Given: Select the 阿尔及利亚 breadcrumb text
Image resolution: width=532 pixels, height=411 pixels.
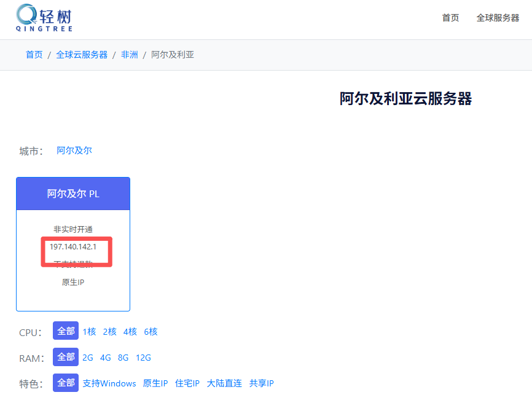Looking at the screenshot, I should pos(173,55).
